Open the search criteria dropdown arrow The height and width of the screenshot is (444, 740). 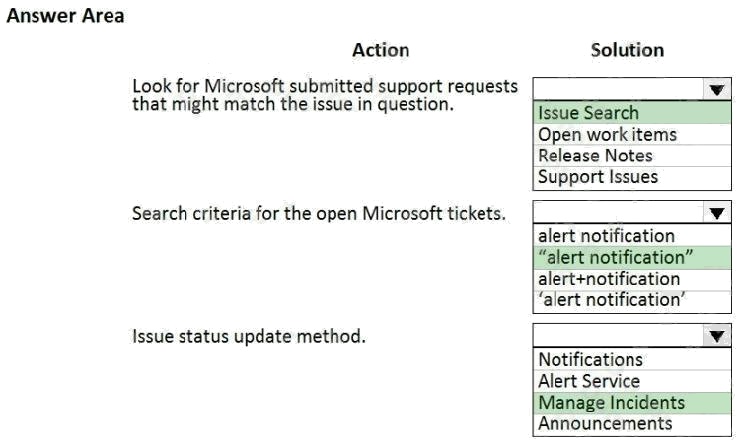tap(716, 213)
